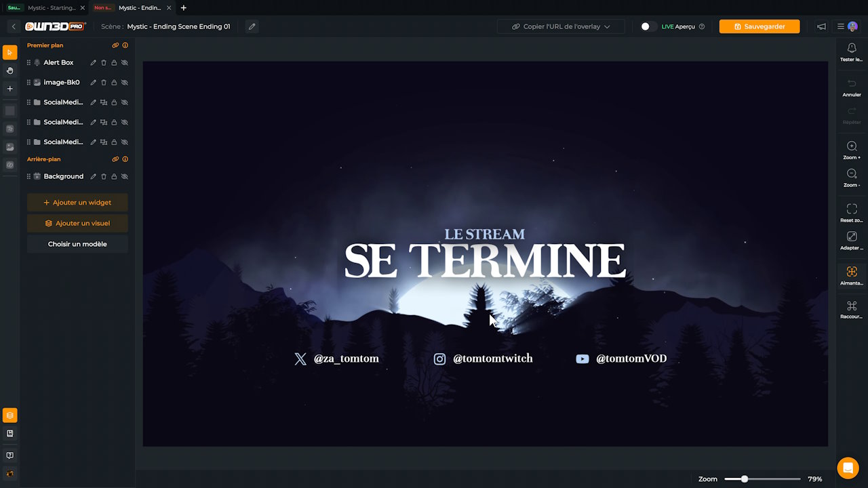Screen dimensions: 868x488
Task: Switch to the Mystic - Starting scene tab
Action: click(x=54, y=7)
